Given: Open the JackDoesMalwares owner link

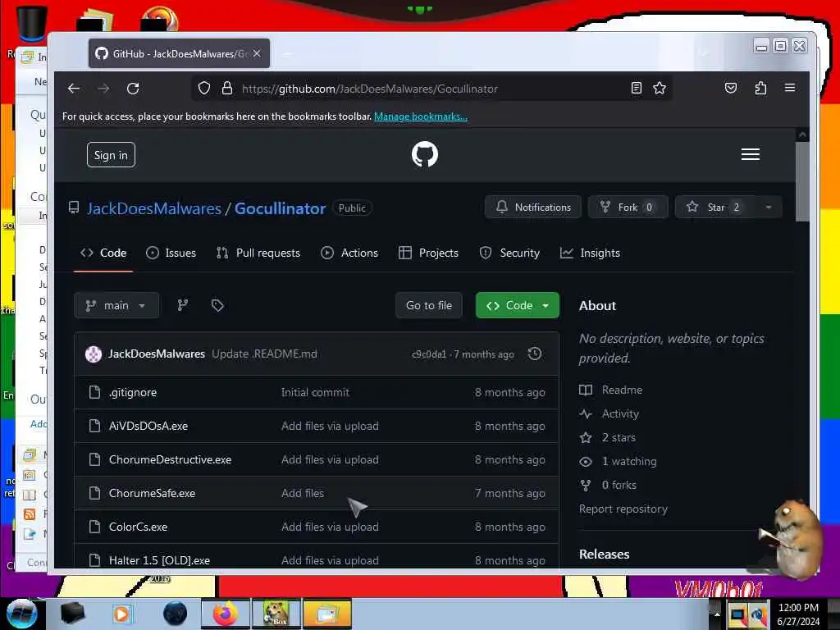Looking at the screenshot, I should (x=153, y=208).
